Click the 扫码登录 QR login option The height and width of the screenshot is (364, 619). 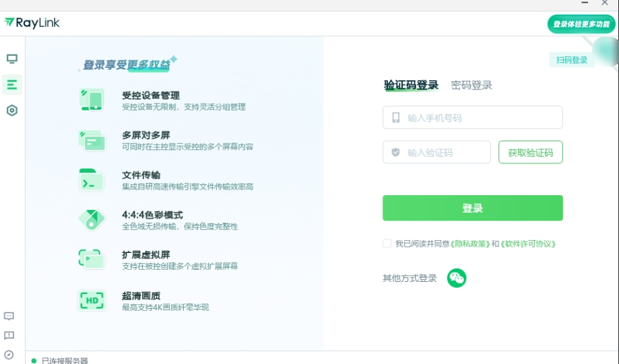572,60
